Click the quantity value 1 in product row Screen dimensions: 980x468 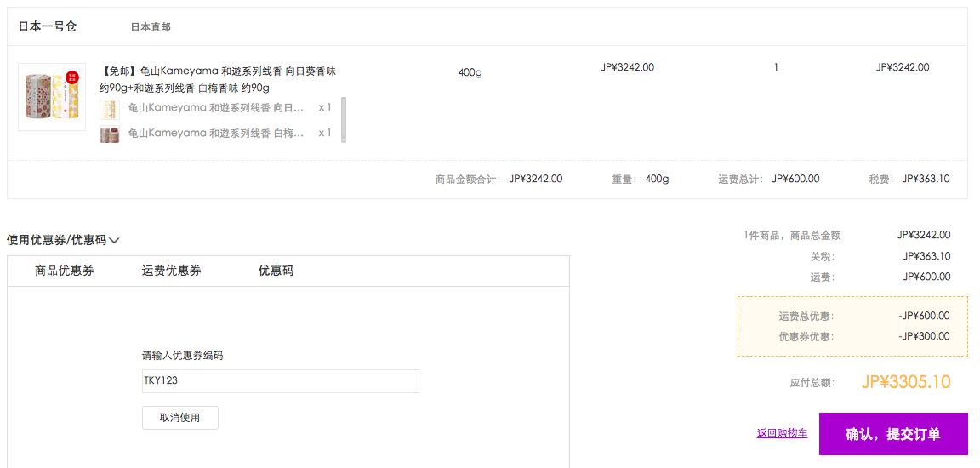coord(776,67)
